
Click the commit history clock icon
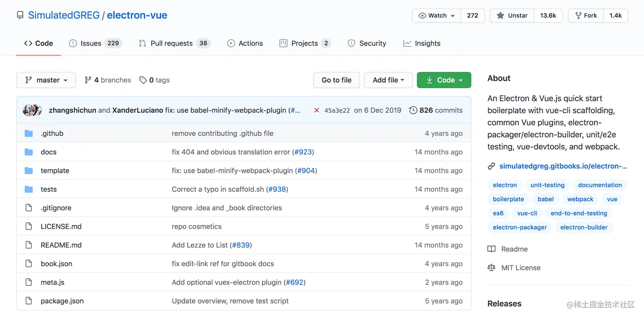(x=413, y=110)
